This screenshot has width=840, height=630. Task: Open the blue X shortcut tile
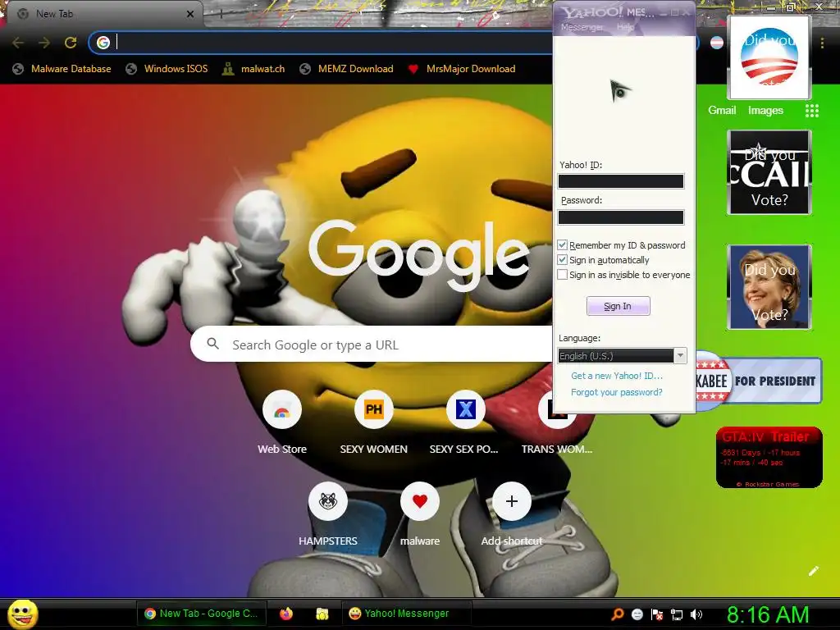coord(466,410)
